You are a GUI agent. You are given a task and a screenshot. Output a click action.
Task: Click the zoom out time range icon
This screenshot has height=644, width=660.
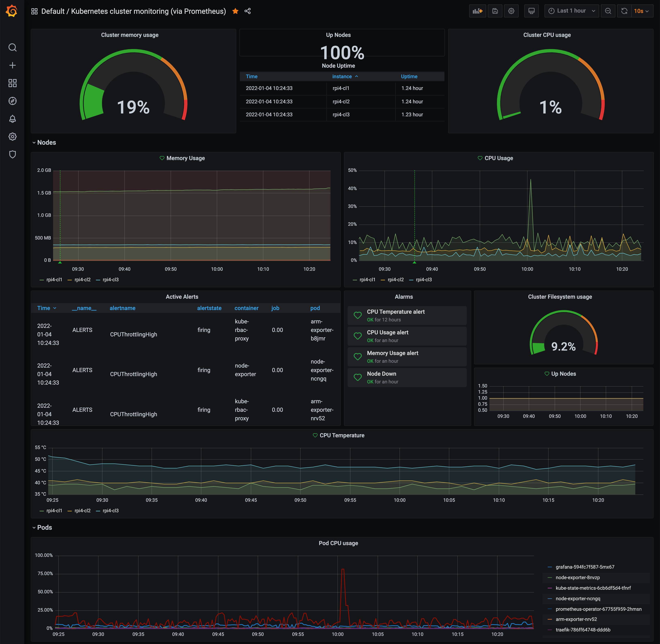tap(608, 11)
